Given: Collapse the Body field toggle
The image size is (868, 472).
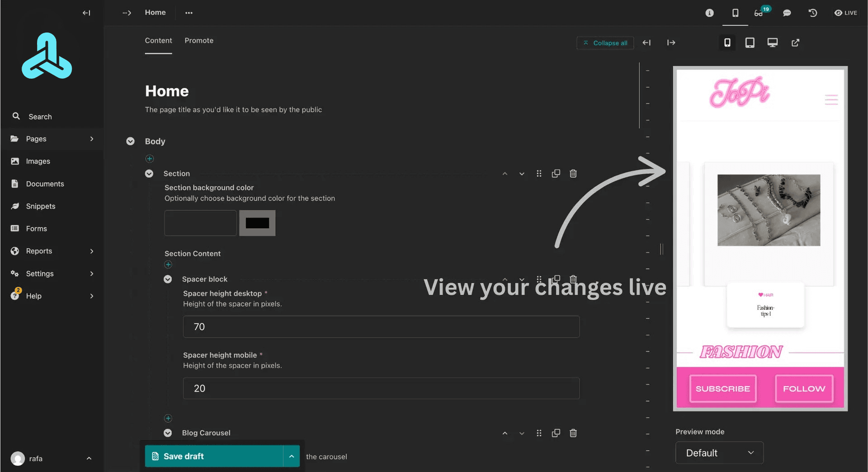Looking at the screenshot, I should click(x=130, y=142).
